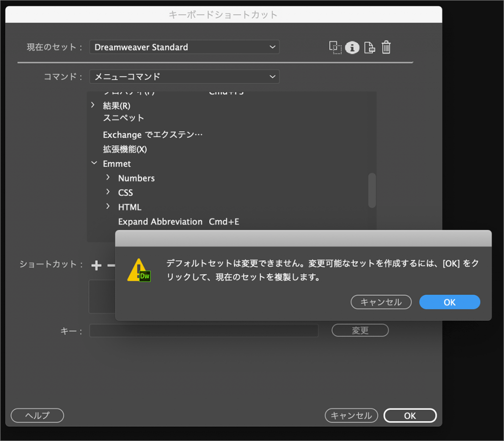The image size is (504, 441).
Task: Click the ヘルプ button
Action: (x=37, y=415)
